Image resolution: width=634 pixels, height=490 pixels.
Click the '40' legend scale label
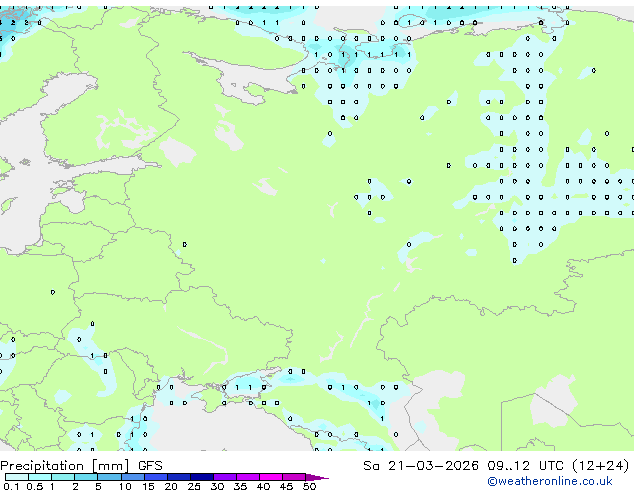[x=263, y=486]
